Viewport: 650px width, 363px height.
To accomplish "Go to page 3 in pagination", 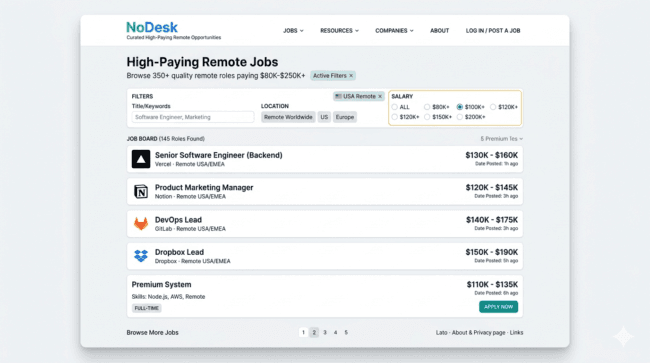I will point(325,332).
